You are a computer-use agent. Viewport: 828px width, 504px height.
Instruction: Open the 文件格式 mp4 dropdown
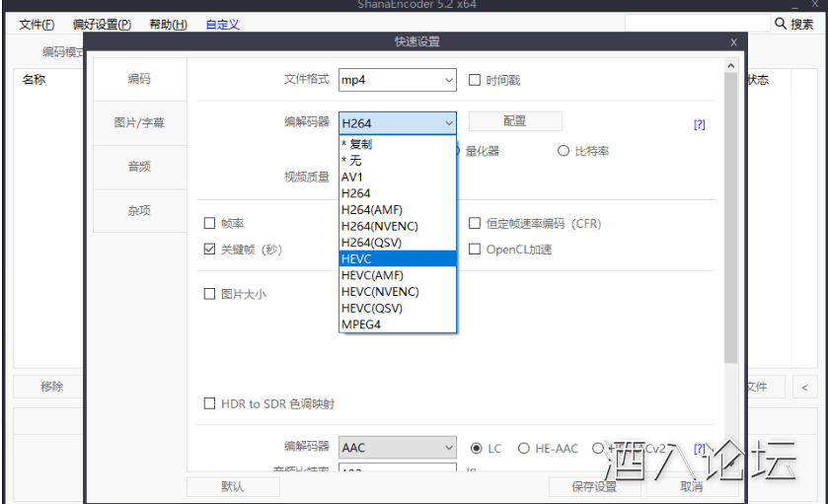point(397,80)
